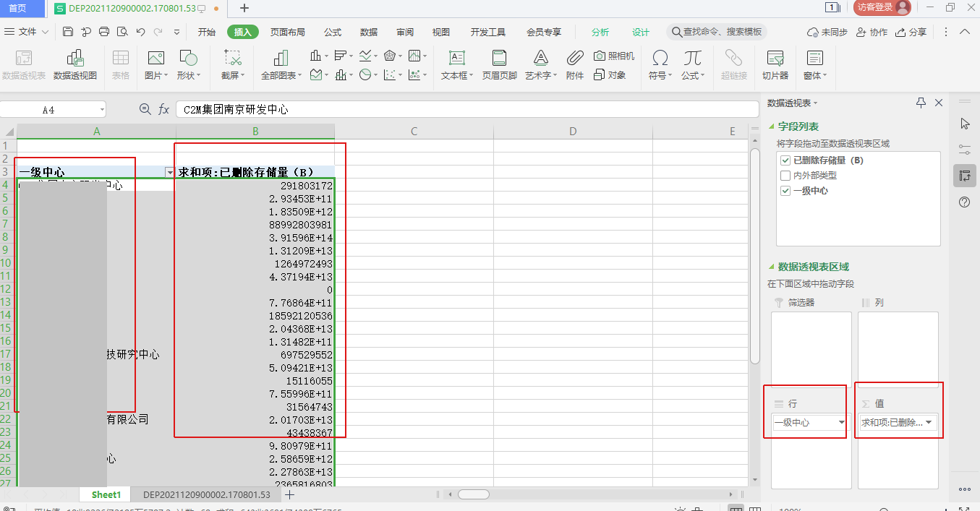This screenshot has width=980, height=511.
Task: Open help from right sidebar question icon
Action: tap(964, 202)
